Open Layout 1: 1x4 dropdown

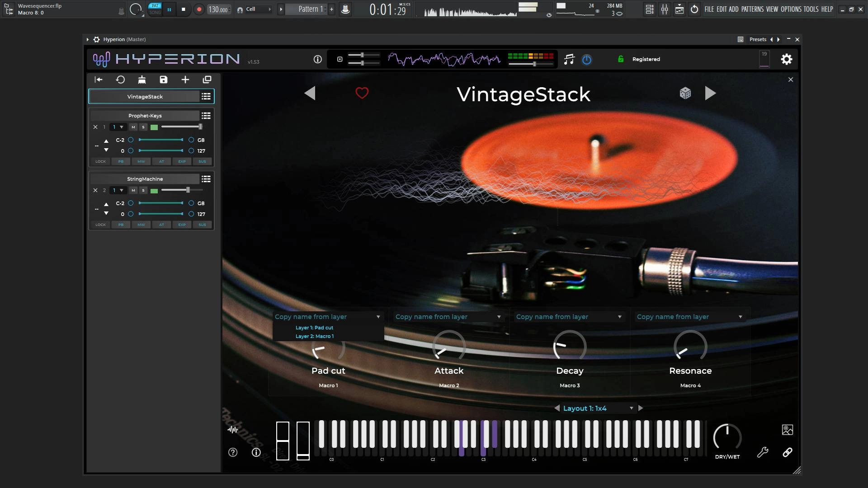click(x=598, y=408)
